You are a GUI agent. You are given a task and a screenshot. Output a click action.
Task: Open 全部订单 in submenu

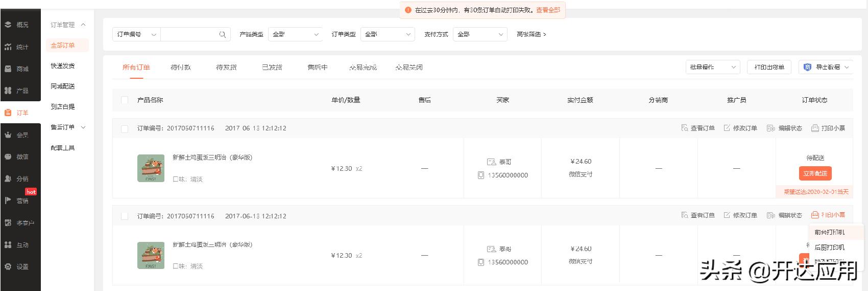[67, 45]
